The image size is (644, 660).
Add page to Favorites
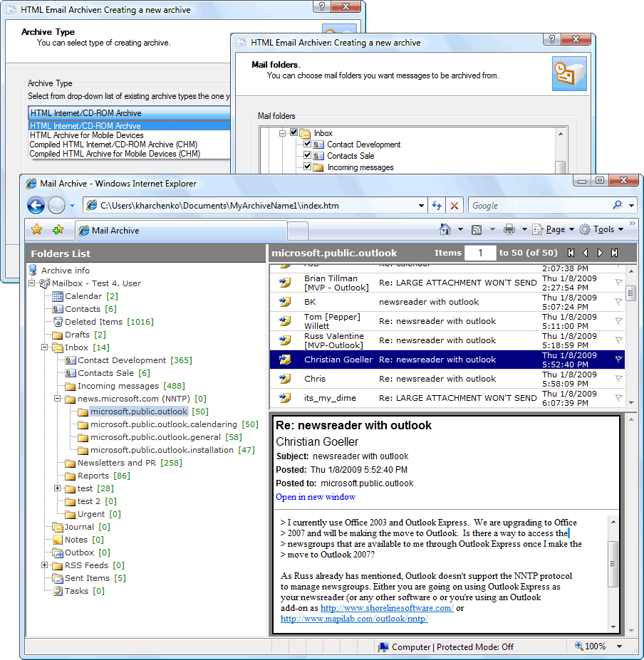[58, 229]
